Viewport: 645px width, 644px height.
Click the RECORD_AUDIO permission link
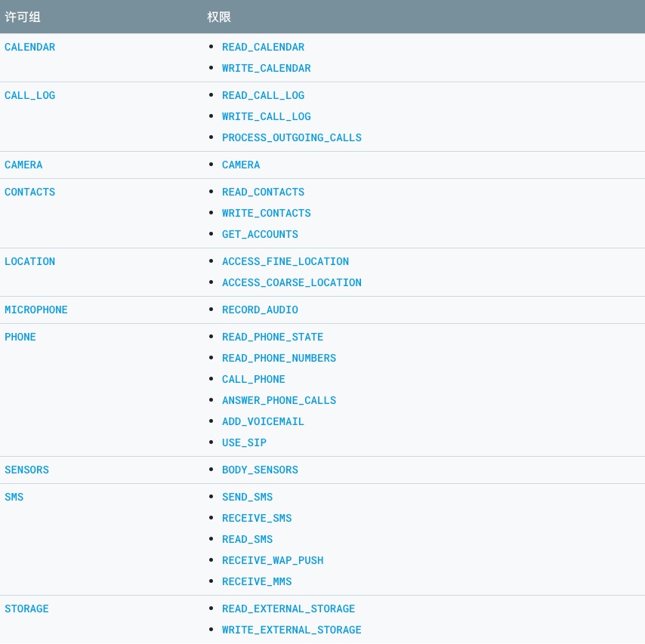[260, 310]
